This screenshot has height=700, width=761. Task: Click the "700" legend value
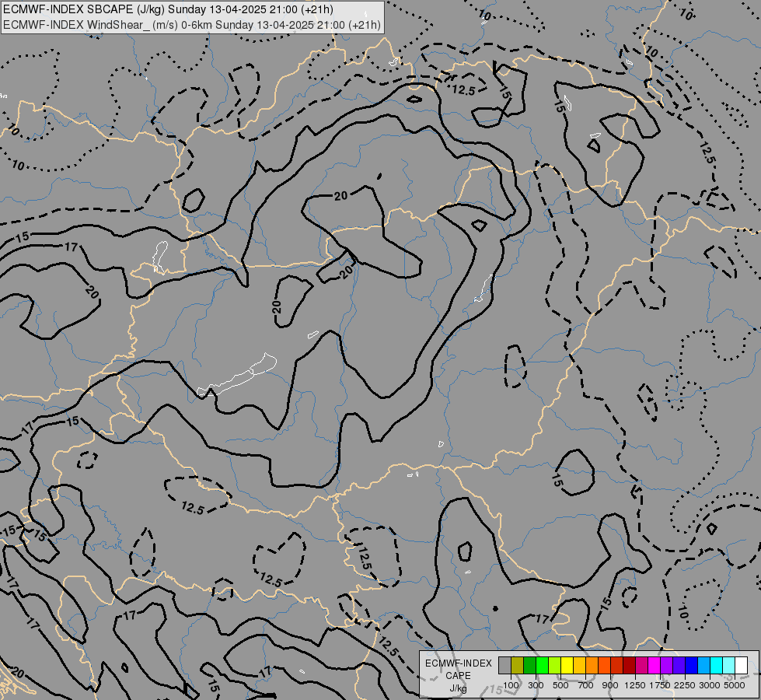click(x=586, y=685)
